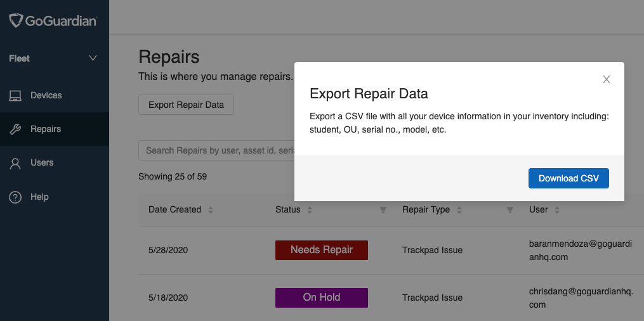Open the Devices laptop icon
This screenshot has height=321, width=644.
[15, 96]
